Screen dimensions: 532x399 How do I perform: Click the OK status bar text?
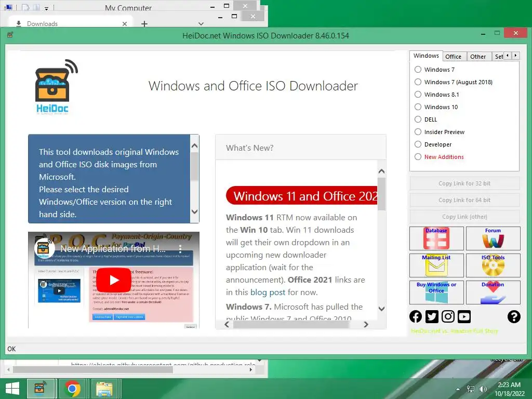pyautogui.click(x=11, y=349)
